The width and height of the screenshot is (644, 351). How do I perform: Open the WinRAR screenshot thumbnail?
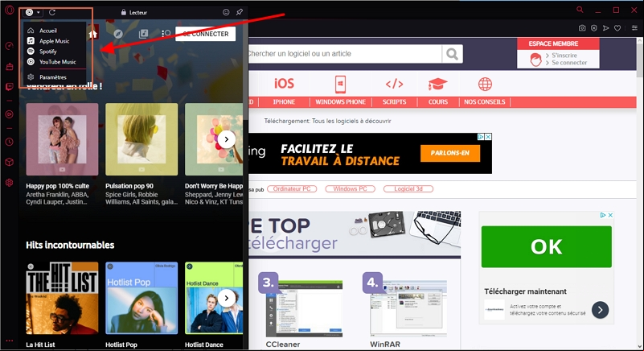(x=408, y=308)
